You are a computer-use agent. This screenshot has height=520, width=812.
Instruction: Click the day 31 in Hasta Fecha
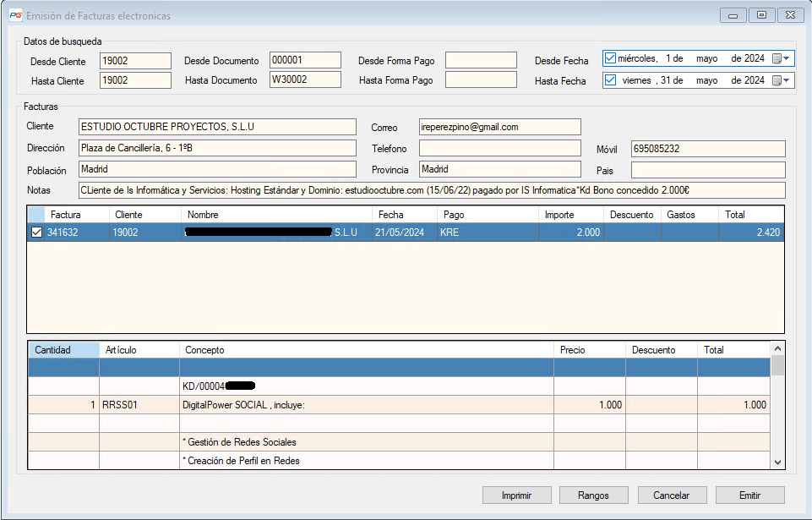pos(666,80)
